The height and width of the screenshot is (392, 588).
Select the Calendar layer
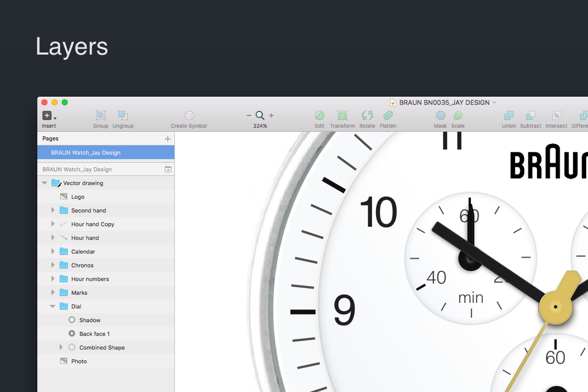[x=106, y=251]
